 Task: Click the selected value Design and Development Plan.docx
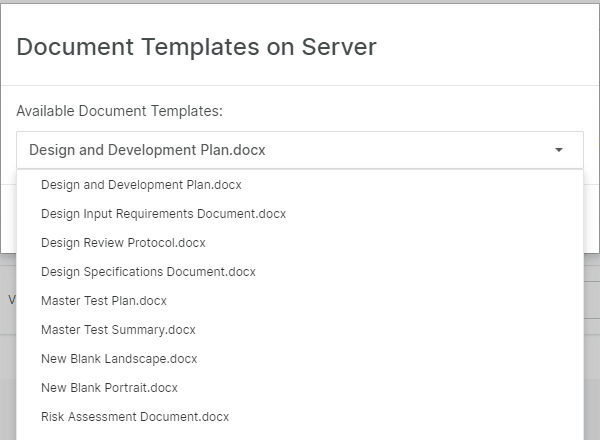pyautogui.click(x=147, y=150)
